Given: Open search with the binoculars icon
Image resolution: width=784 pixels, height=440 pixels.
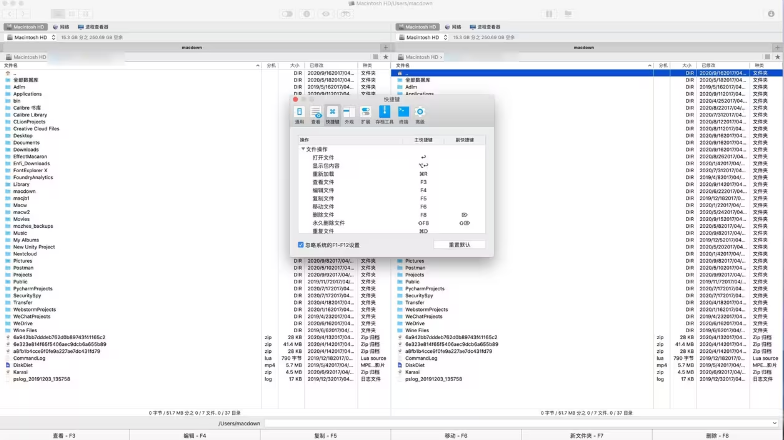Looking at the screenshot, I should (346, 14).
